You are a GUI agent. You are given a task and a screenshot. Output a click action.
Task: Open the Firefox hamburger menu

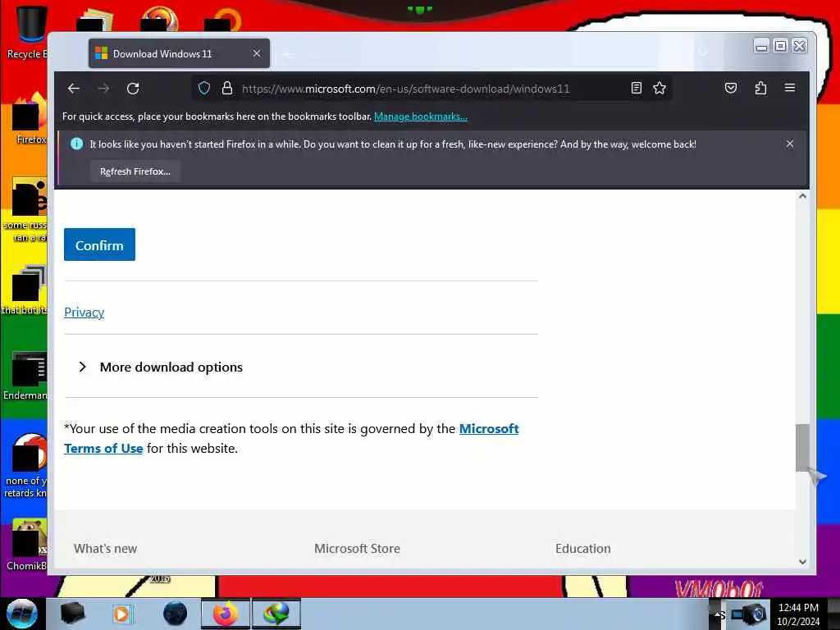pyautogui.click(x=790, y=87)
